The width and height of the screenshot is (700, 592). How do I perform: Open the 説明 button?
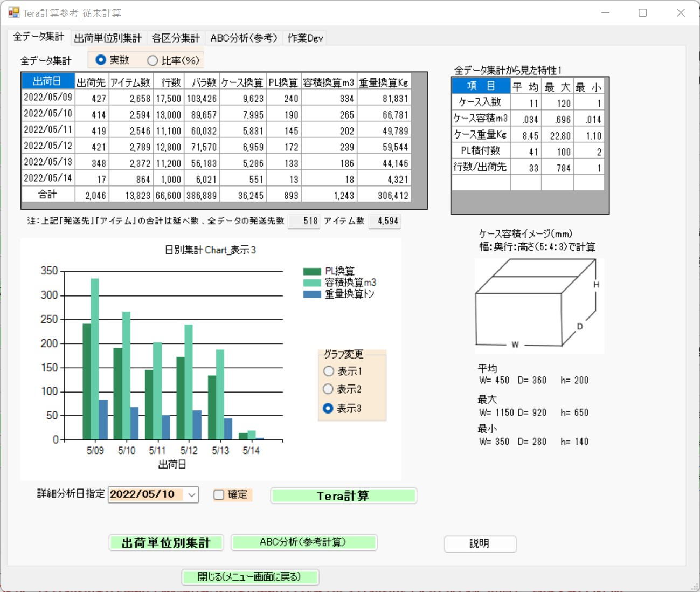point(480,543)
